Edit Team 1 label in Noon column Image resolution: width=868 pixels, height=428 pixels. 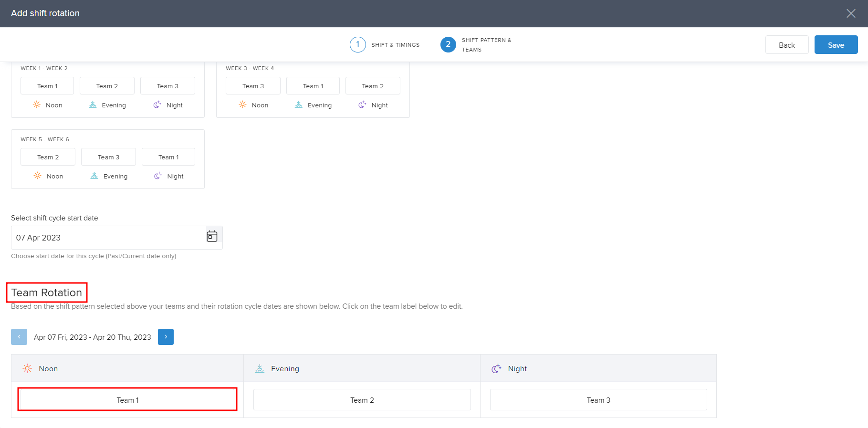pyautogui.click(x=127, y=400)
